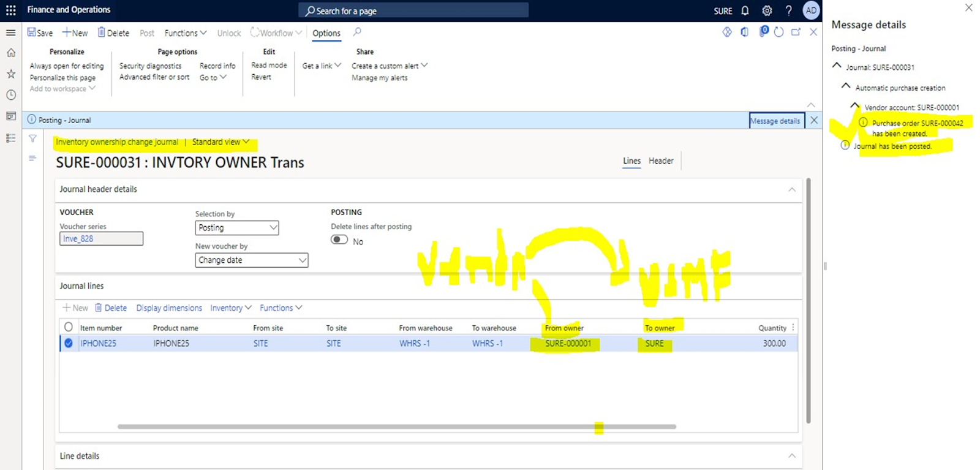
Task: Open attachments icon with zero badge
Action: pyautogui.click(x=763, y=31)
